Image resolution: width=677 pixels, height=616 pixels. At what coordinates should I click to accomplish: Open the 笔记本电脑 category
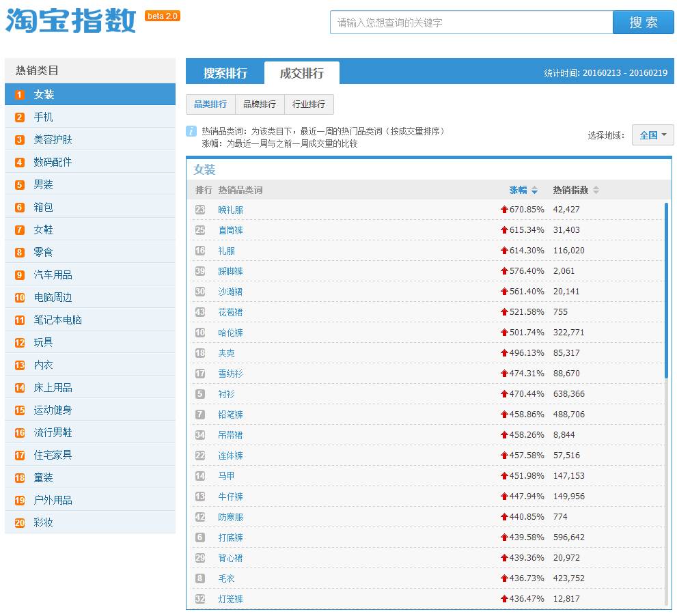point(90,320)
